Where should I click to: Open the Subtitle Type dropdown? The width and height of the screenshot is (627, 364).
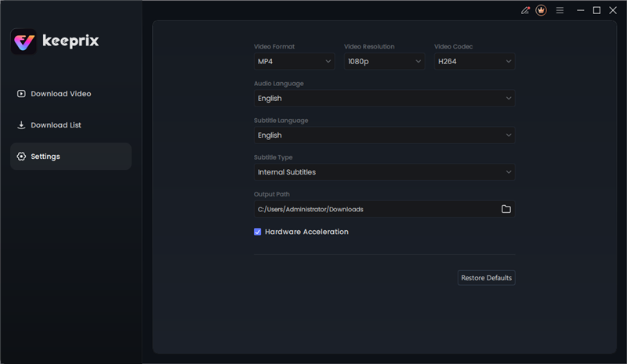[384, 172]
